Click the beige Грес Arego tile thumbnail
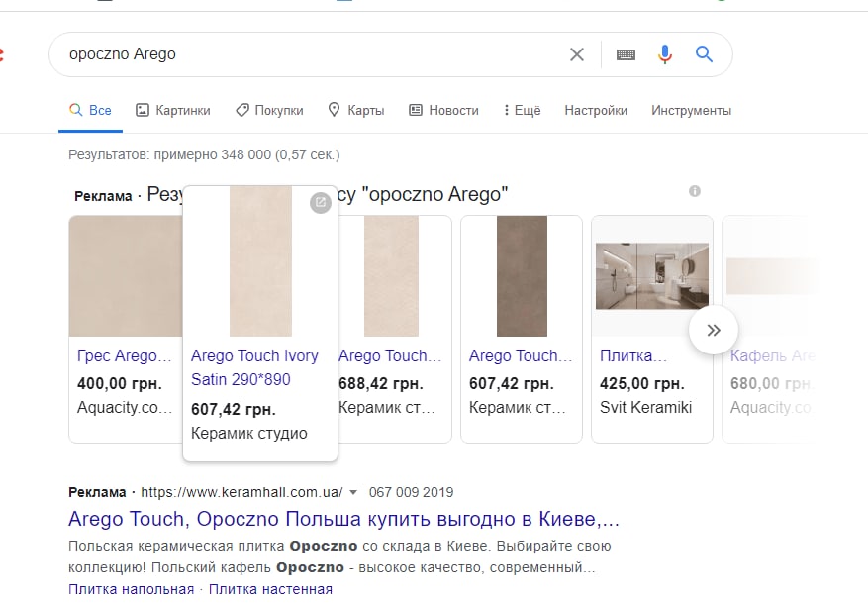Screen dimensions: 868x603 [126, 275]
